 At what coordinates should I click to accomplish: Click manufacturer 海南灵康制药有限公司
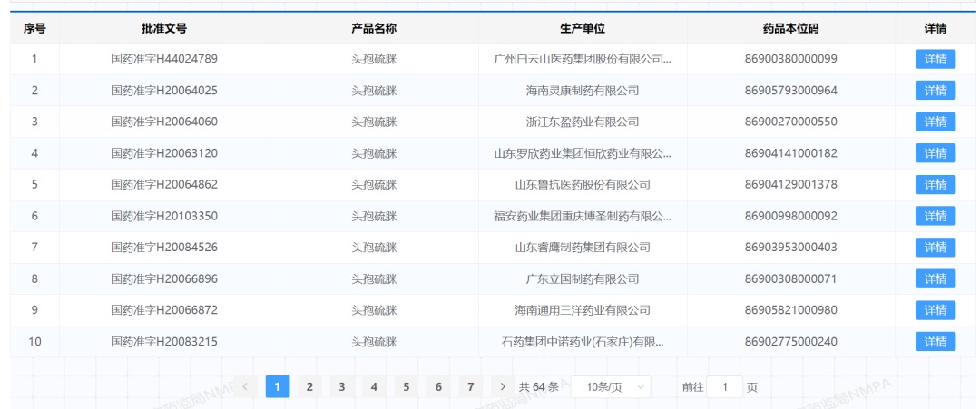[583, 91]
